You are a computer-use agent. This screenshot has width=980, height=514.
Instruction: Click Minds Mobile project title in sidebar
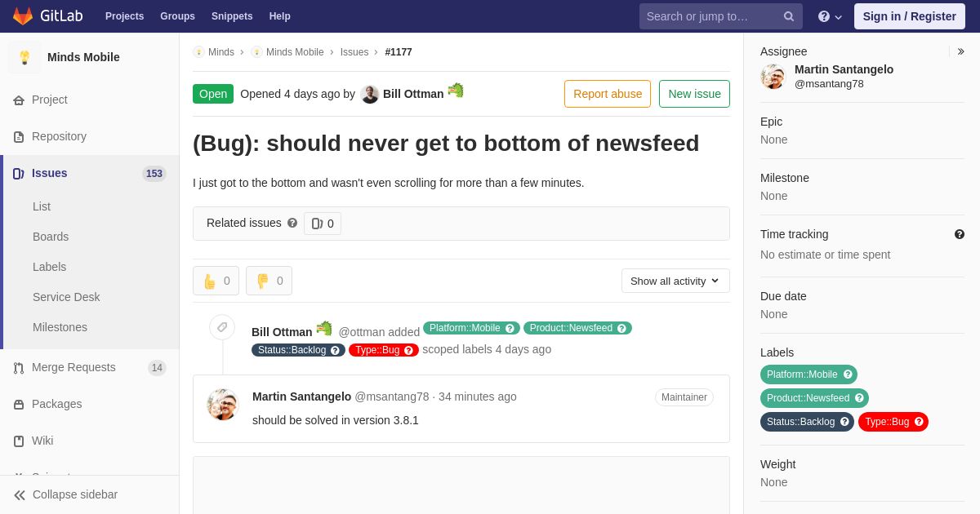point(83,57)
